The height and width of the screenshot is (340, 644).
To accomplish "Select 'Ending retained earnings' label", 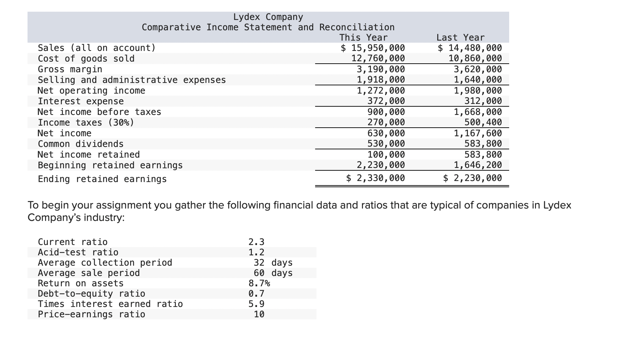I will click(x=102, y=179).
